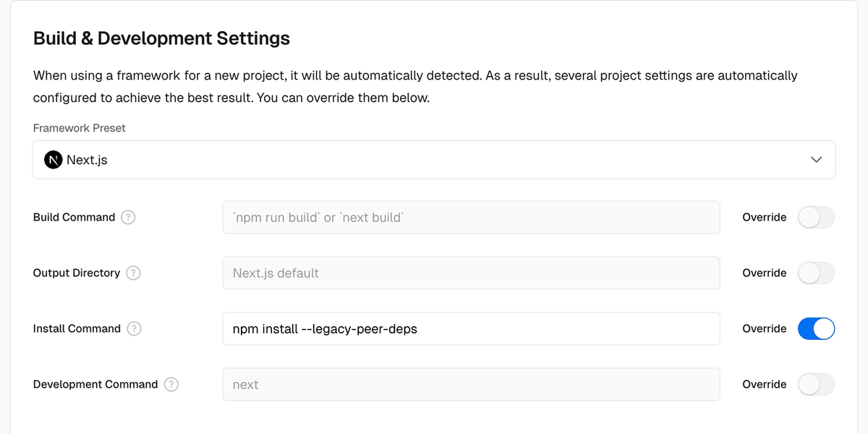The height and width of the screenshot is (434, 868).
Task: Open the Development Command help tooltip
Action: point(171,384)
